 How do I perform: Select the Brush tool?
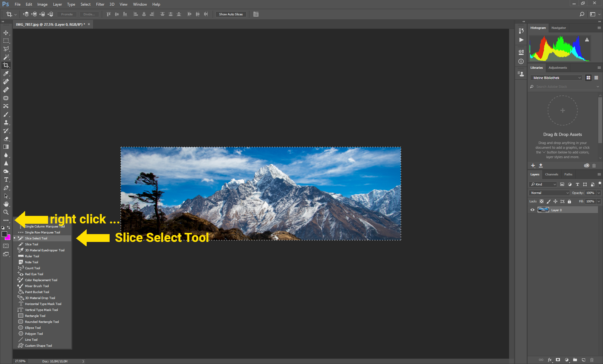[6, 114]
